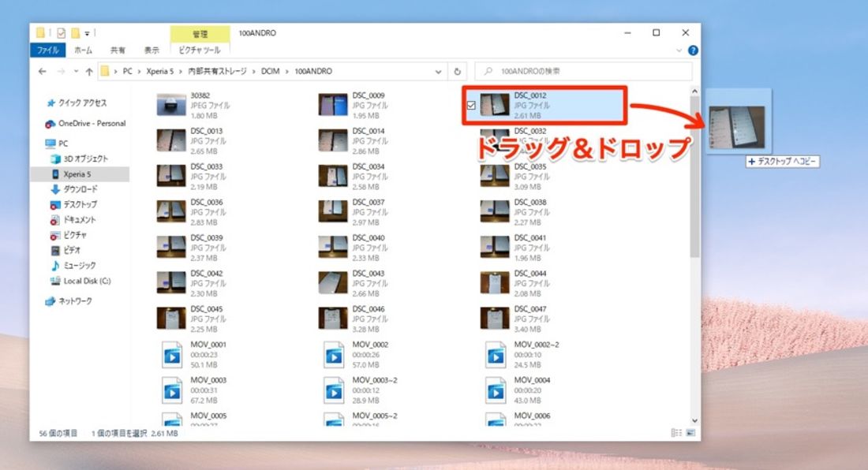The height and width of the screenshot is (470, 868).
Task: Click the MOV_0003~2 video file icon
Action: [x=334, y=390]
